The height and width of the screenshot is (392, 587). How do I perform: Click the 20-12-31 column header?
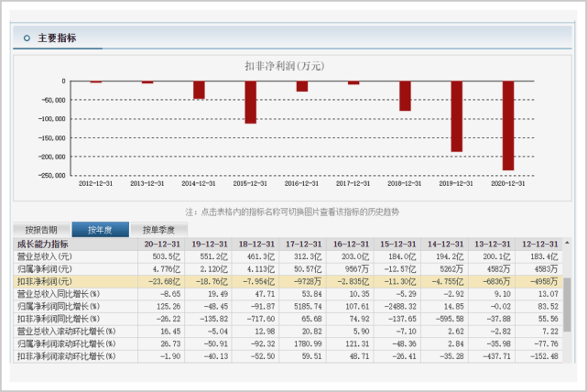tap(162, 245)
